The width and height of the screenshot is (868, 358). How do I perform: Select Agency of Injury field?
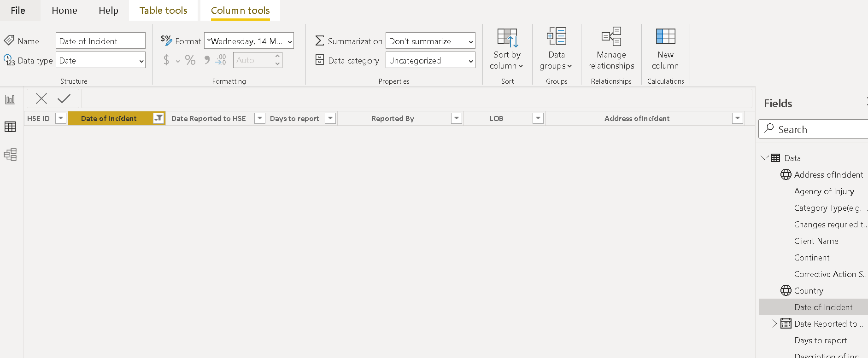[x=824, y=191]
